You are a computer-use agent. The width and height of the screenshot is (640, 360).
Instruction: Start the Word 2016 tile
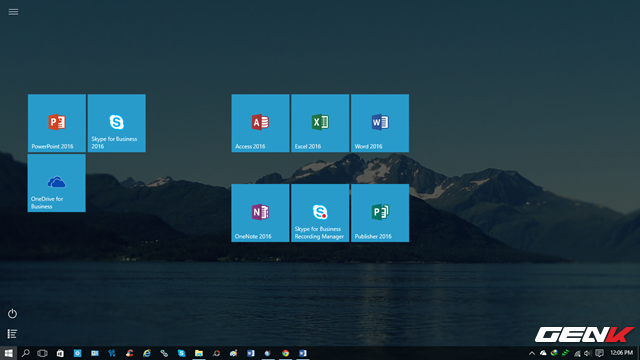[x=380, y=123]
